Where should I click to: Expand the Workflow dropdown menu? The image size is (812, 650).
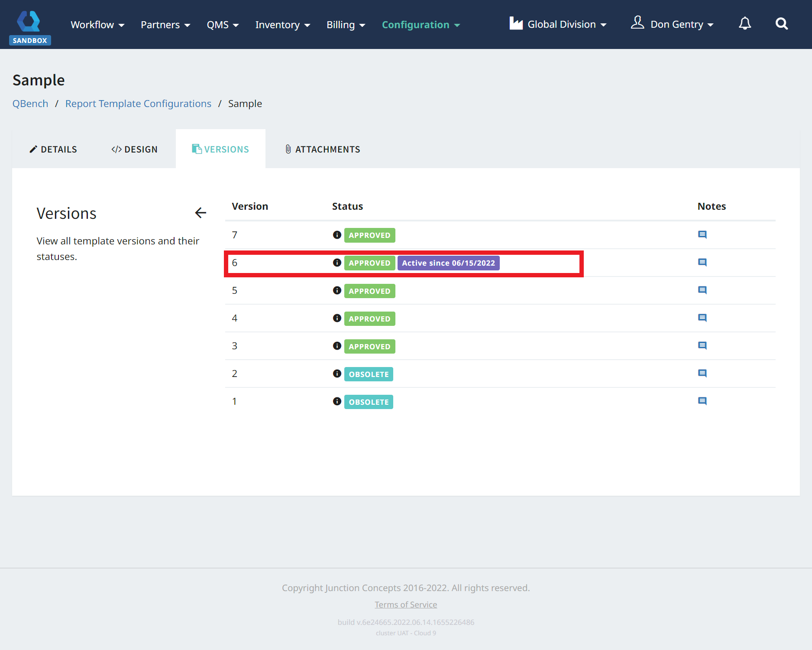(97, 25)
